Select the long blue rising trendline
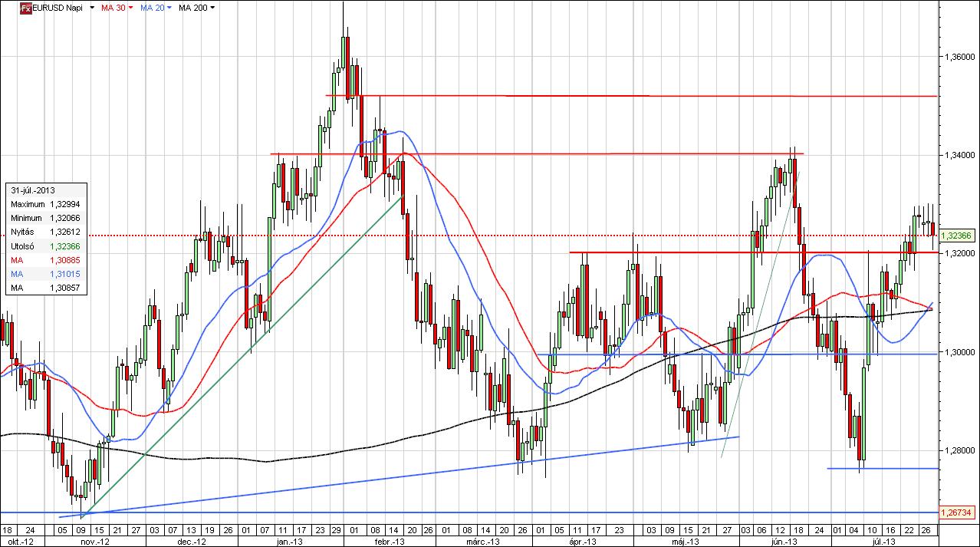980x547 pixels. click(399, 476)
